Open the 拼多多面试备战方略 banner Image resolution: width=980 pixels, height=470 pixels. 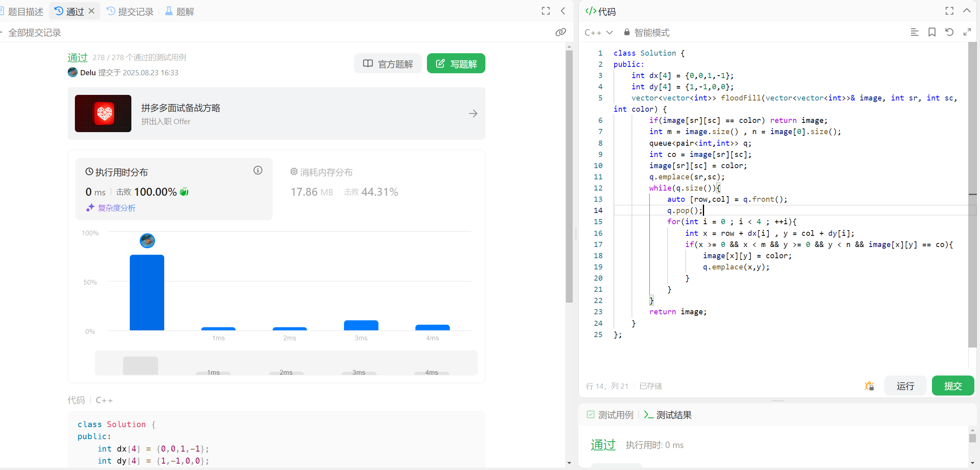coord(276,114)
